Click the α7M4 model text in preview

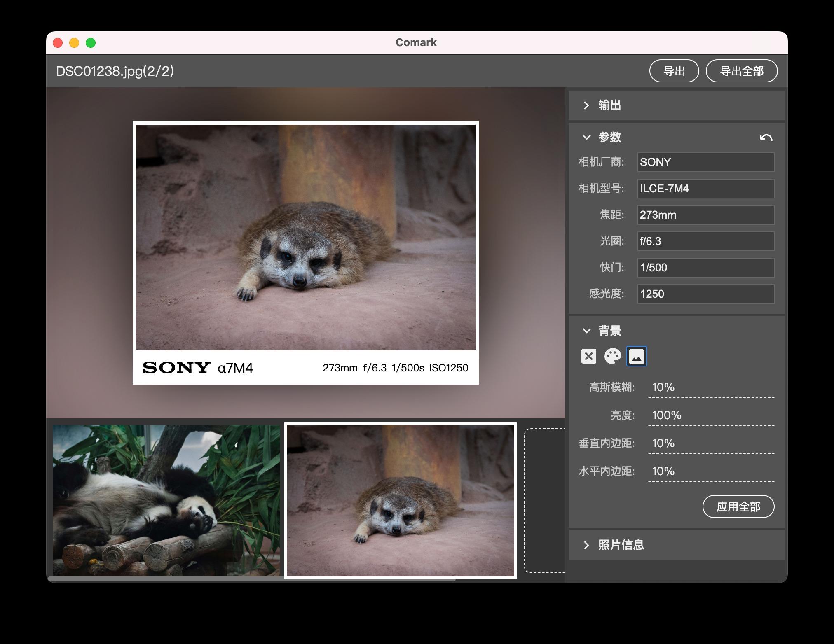tap(235, 368)
